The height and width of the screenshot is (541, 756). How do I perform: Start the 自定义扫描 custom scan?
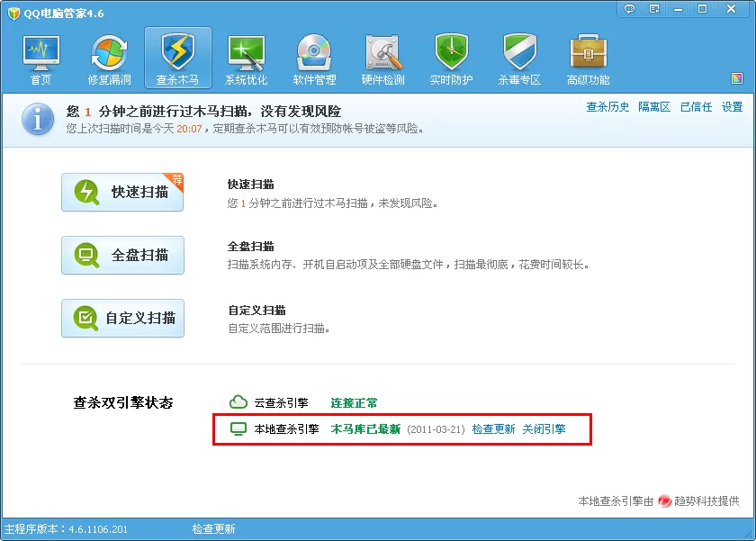click(122, 319)
